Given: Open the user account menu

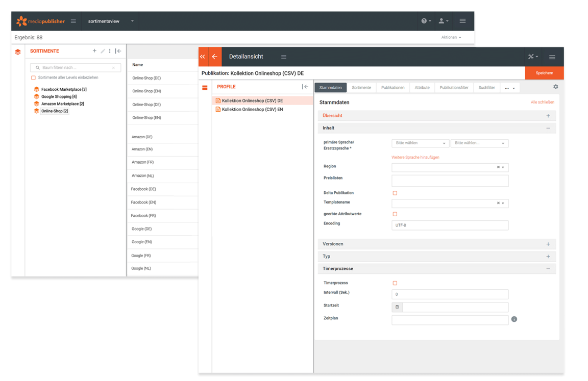Looking at the screenshot, I should pyautogui.click(x=443, y=21).
